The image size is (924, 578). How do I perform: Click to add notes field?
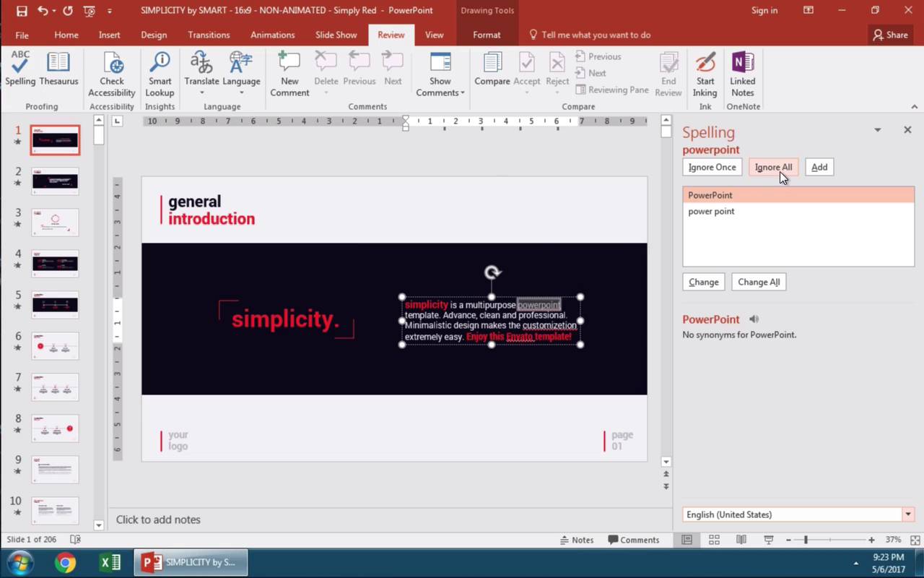[x=390, y=519]
